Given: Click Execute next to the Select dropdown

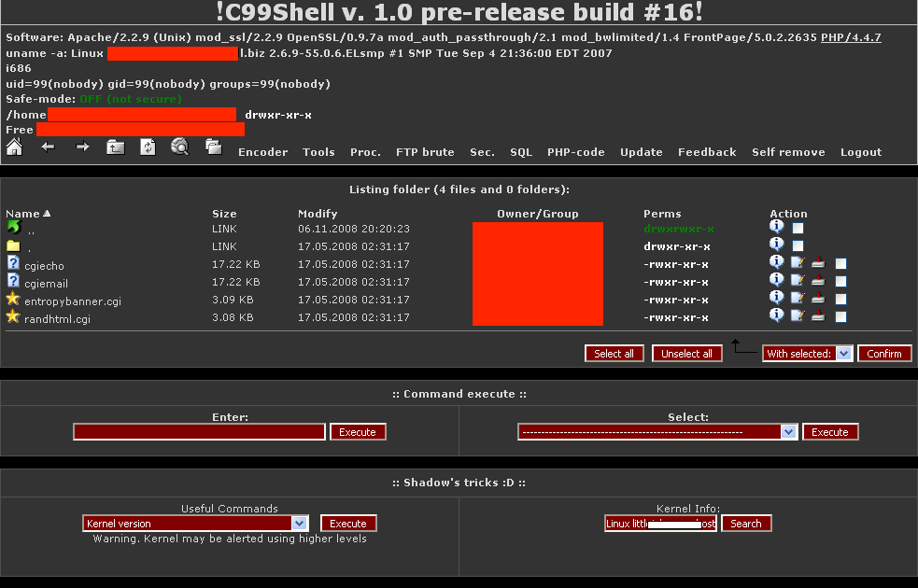Looking at the screenshot, I should coord(830,432).
